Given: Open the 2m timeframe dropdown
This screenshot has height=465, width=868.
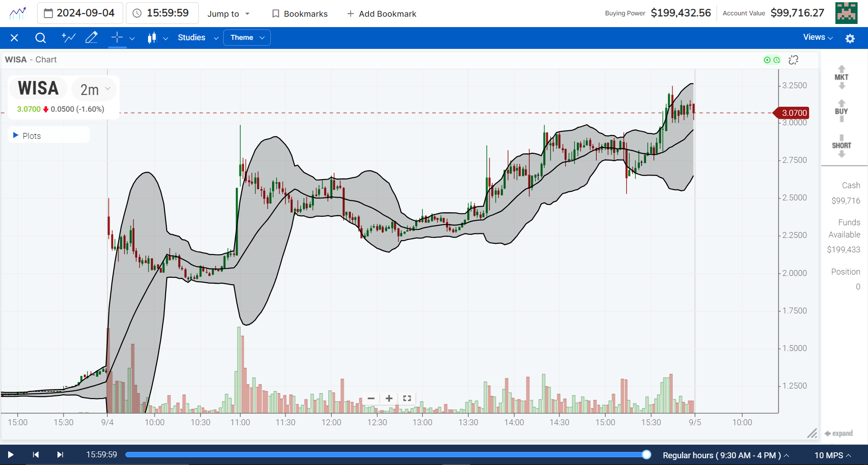Looking at the screenshot, I should (x=94, y=89).
